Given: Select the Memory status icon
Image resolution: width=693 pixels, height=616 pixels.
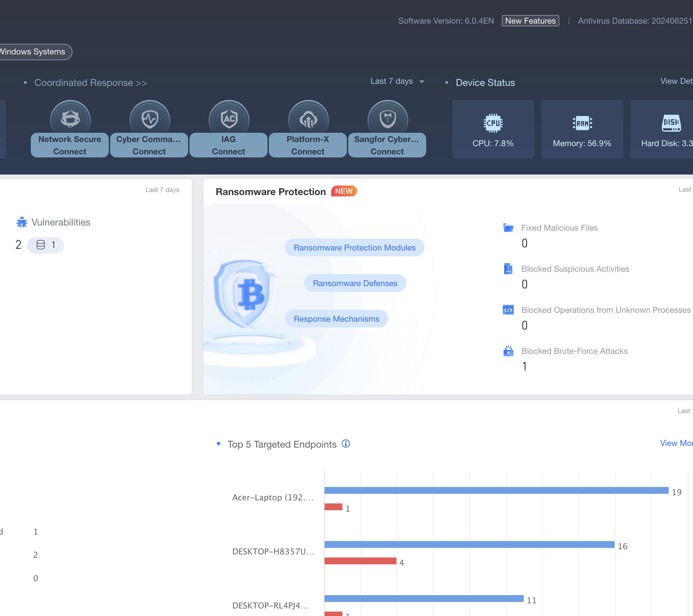Looking at the screenshot, I should tap(582, 123).
